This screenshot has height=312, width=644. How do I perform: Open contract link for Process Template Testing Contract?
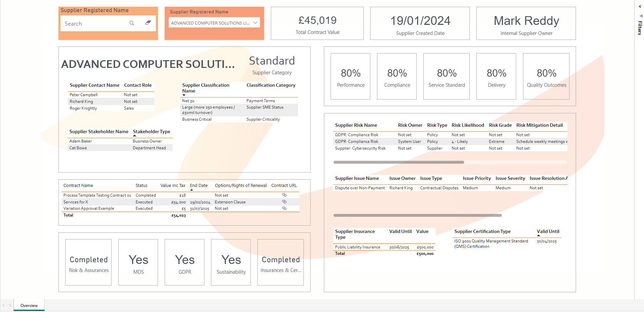click(284, 195)
